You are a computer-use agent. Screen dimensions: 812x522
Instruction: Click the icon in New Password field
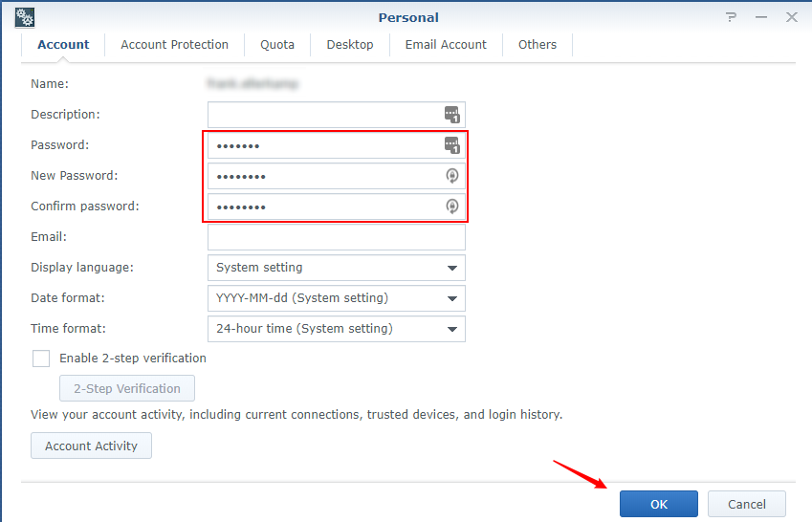coord(452,176)
